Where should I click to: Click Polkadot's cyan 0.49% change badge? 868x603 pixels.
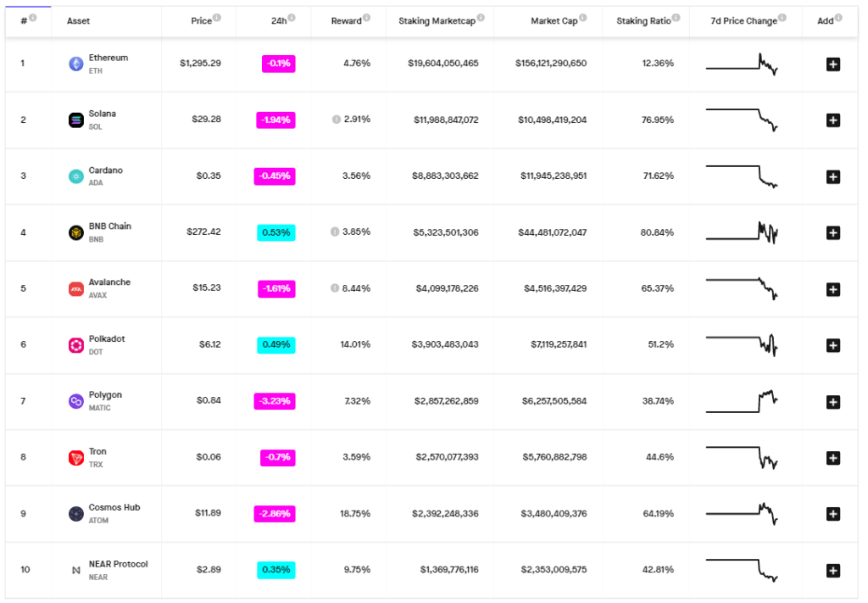tap(275, 345)
